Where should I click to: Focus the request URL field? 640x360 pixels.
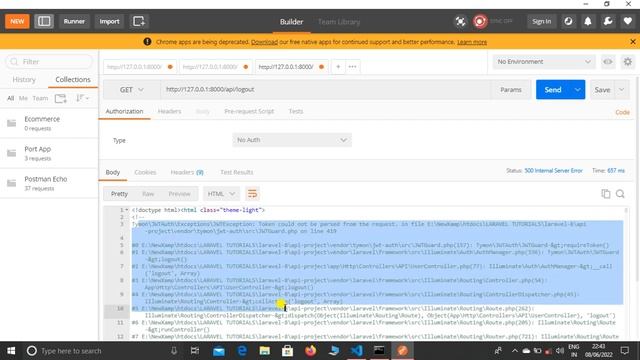[x=325, y=90]
